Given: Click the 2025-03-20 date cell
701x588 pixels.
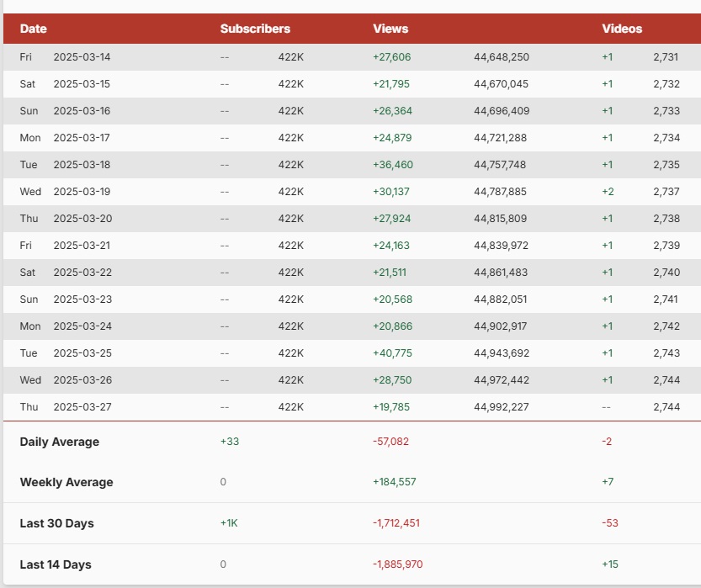Looking at the screenshot, I should coord(82,219).
